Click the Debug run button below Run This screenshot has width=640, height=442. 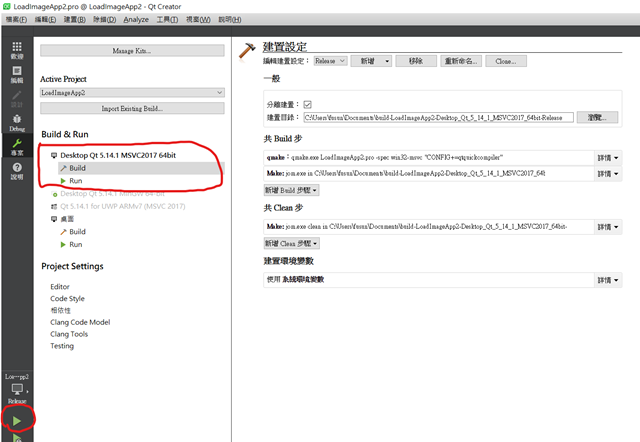(17, 438)
